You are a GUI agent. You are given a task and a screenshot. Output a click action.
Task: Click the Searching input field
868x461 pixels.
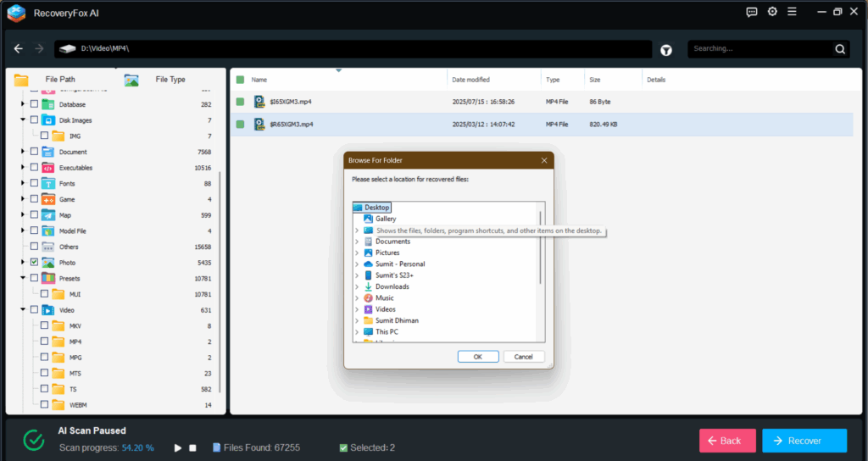click(x=759, y=49)
